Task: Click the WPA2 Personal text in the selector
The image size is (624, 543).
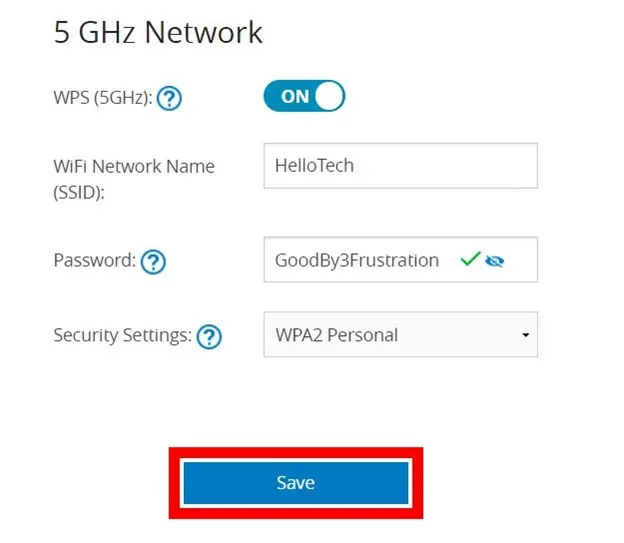Action: 336,335
